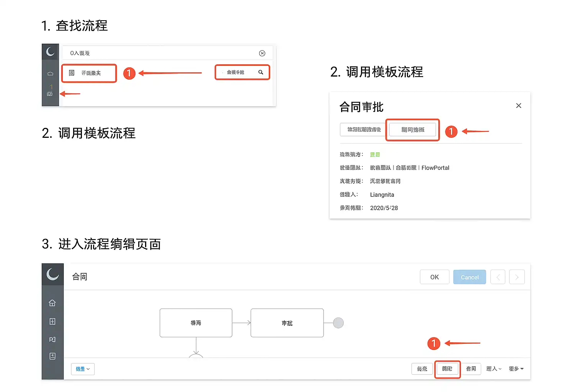Image resolution: width=588 pixels, height=392 pixels.
Task: Click the bottom bar button left of the highlighted one
Action: (422, 369)
